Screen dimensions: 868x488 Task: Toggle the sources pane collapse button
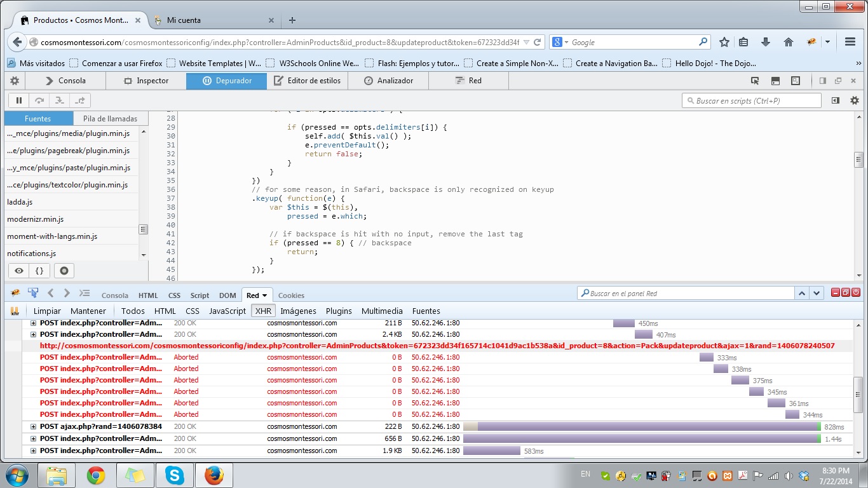836,100
